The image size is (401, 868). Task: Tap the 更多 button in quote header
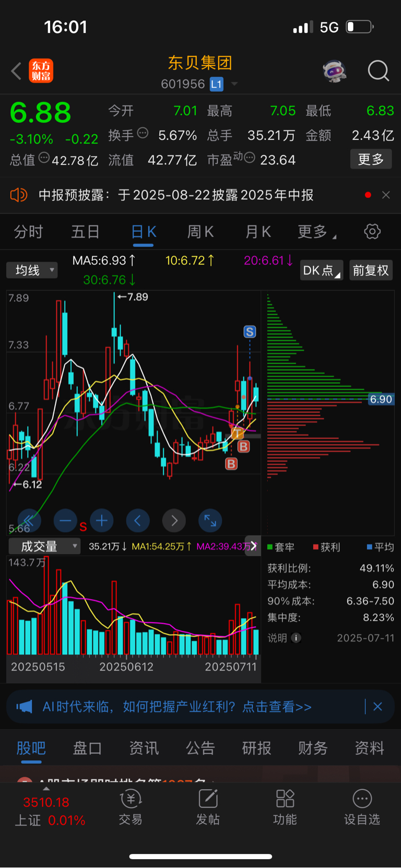pyautogui.click(x=371, y=159)
